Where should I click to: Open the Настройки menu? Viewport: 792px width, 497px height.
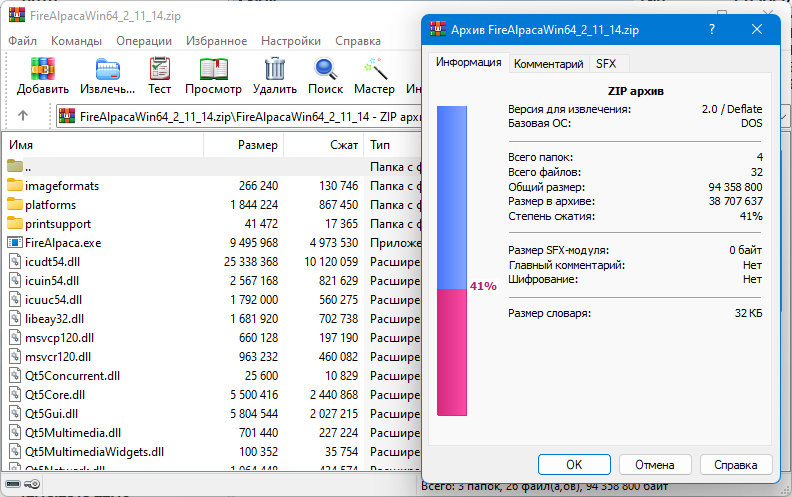coord(291,40)
